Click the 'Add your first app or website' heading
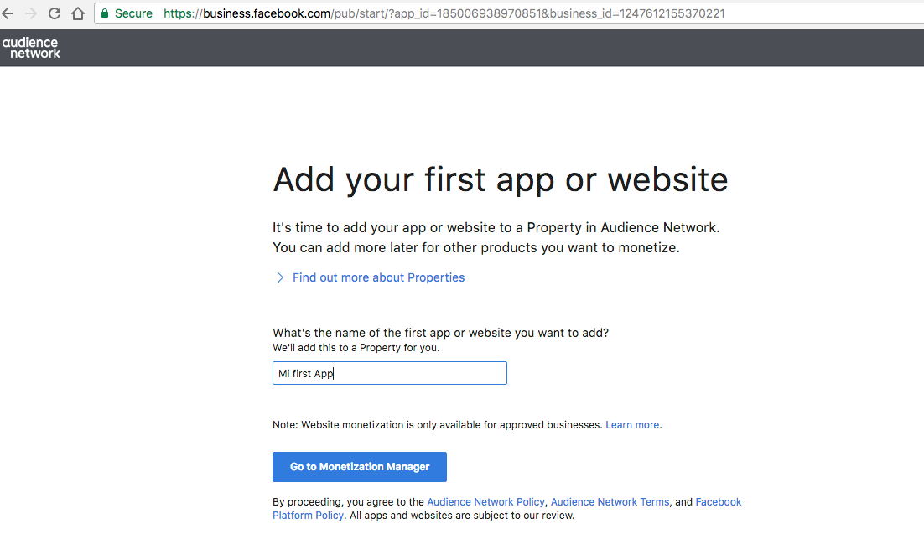This screenshot has width=924, height=560. tap(501, 179)
